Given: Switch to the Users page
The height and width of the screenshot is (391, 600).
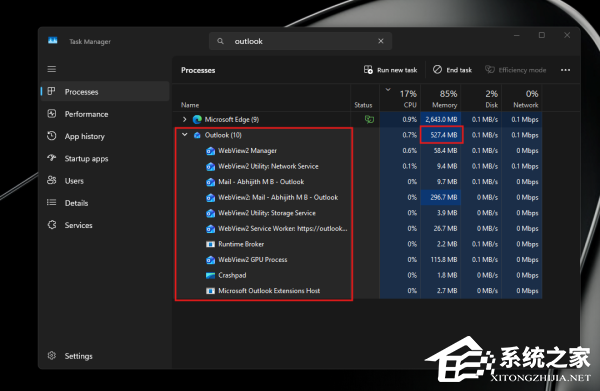Looking at the screenshot, I should 105,181.
